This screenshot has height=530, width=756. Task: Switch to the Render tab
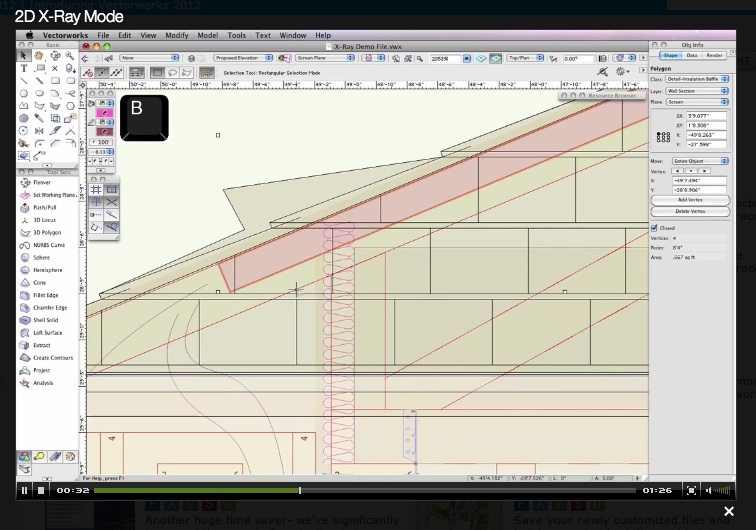714,56
